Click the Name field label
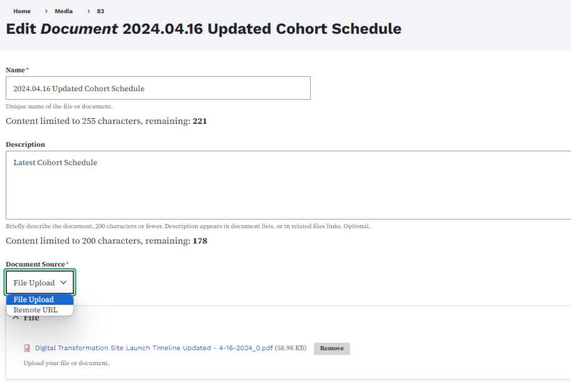 [16, 70]
